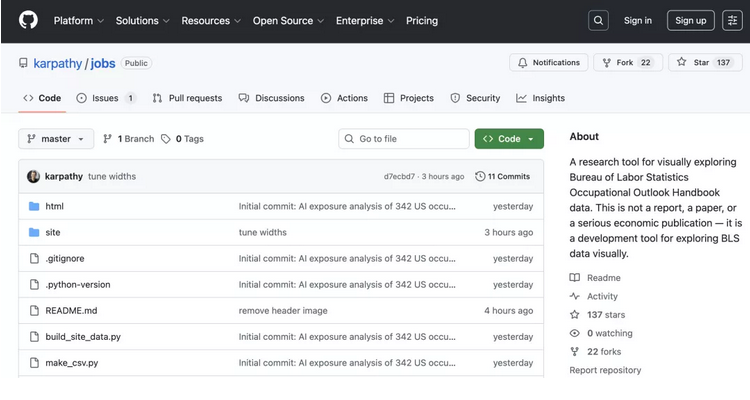This screenshot has width=750, height=400.
Task: Open commit hash d7ecbd7
Action: (399, 176)
